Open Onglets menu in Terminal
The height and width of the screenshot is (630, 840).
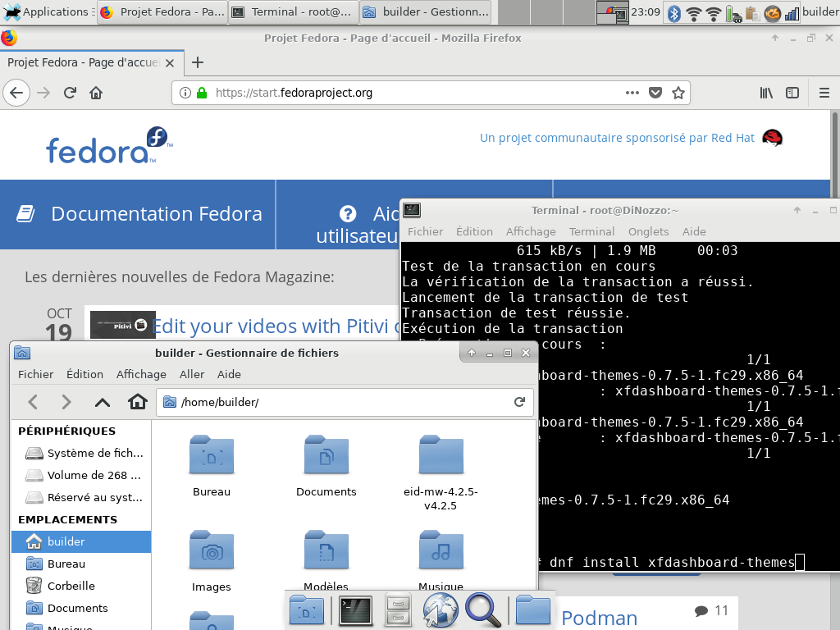pos(648,231)
